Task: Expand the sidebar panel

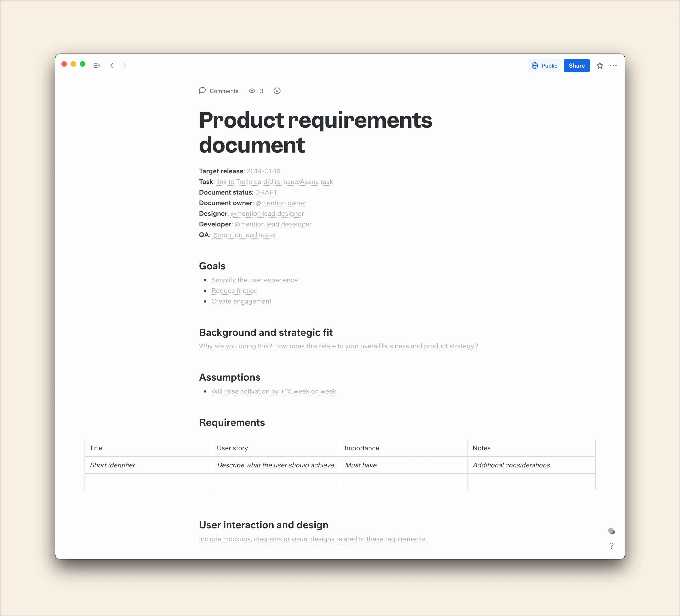Action: [x=96, y=65]
